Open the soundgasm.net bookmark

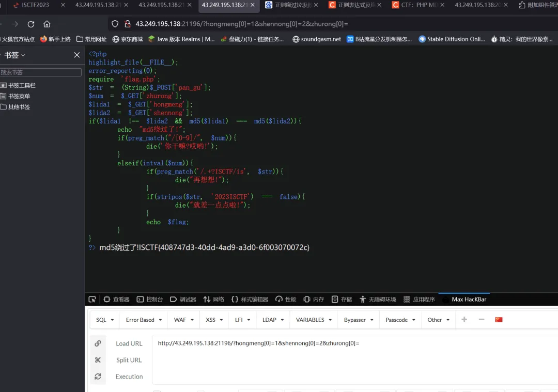coord(316,39)
